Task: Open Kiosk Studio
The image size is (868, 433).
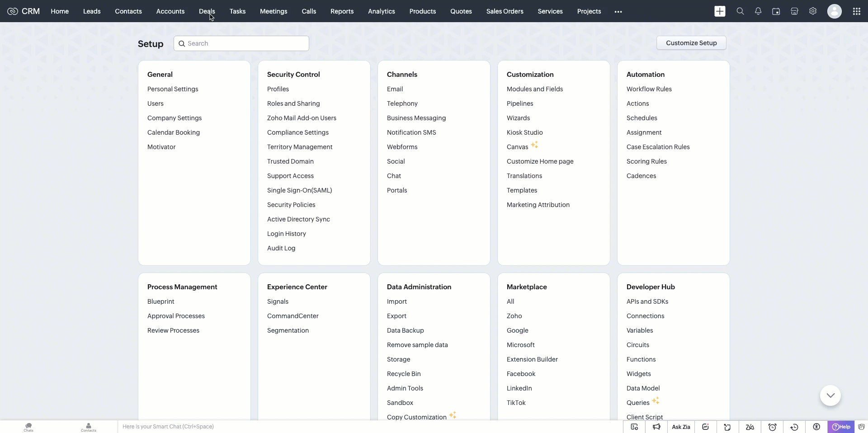Action: click(525, 132)
